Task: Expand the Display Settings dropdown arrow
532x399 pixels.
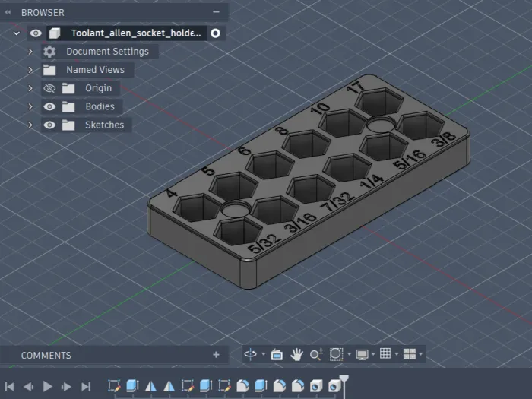Action: point(373,354)
